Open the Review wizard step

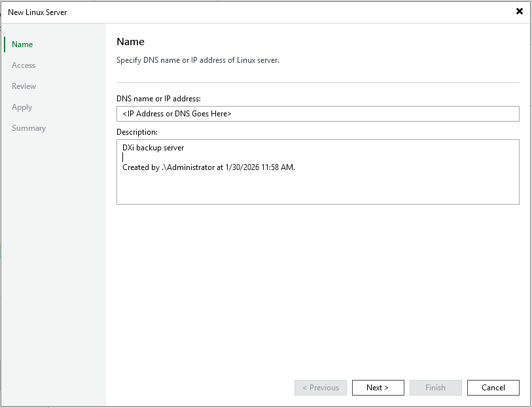[24, 86]
